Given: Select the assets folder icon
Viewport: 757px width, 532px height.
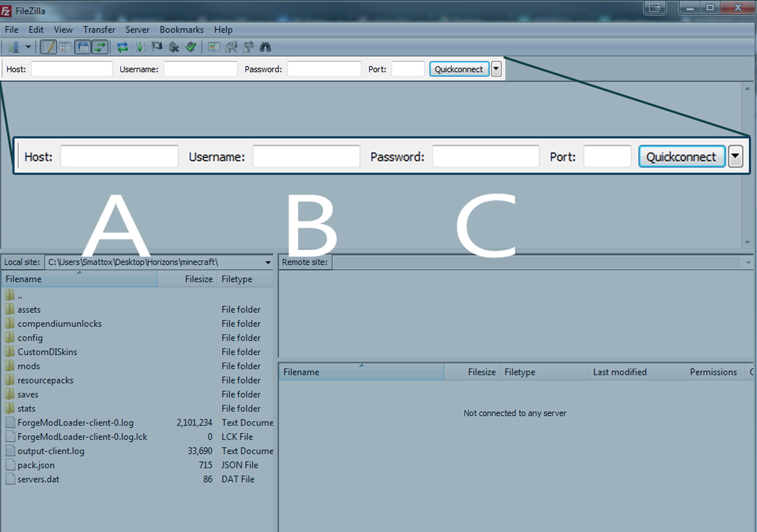Looking at the screenshot, I should pyautogui.click(x=10, y=309).
